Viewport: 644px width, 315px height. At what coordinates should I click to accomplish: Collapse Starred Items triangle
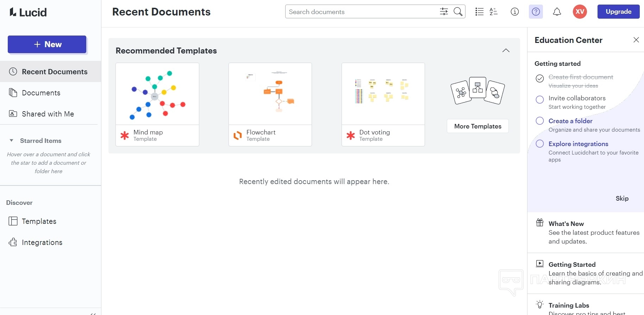coord(12,140)
